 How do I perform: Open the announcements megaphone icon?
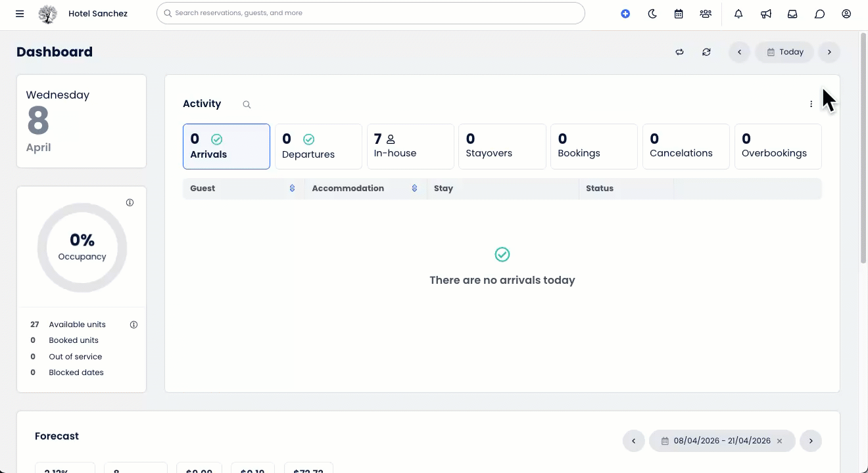pos(766,14)
